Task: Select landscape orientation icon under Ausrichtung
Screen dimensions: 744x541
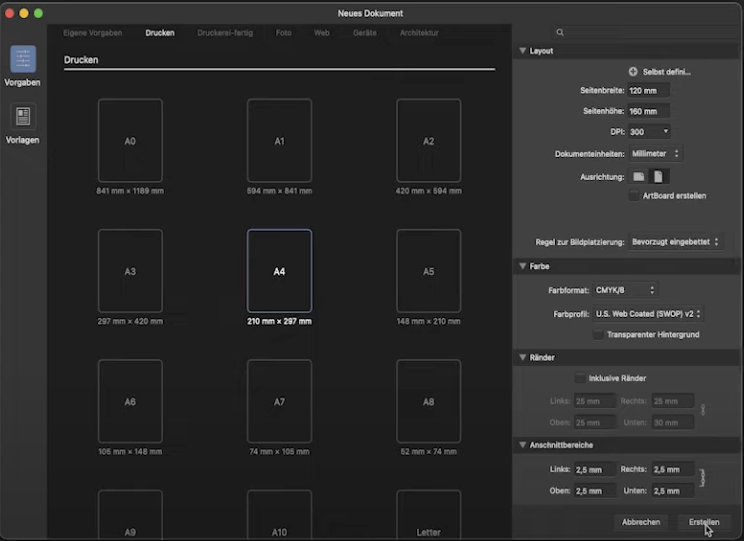Action: pyautogui.click(x=639, y=177)
